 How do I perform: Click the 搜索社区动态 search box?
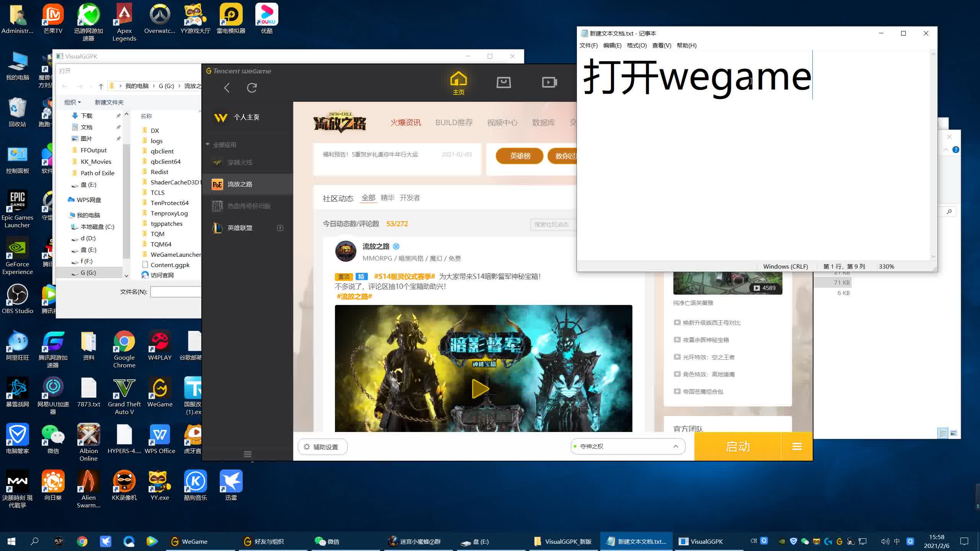[x=554, y=225]
